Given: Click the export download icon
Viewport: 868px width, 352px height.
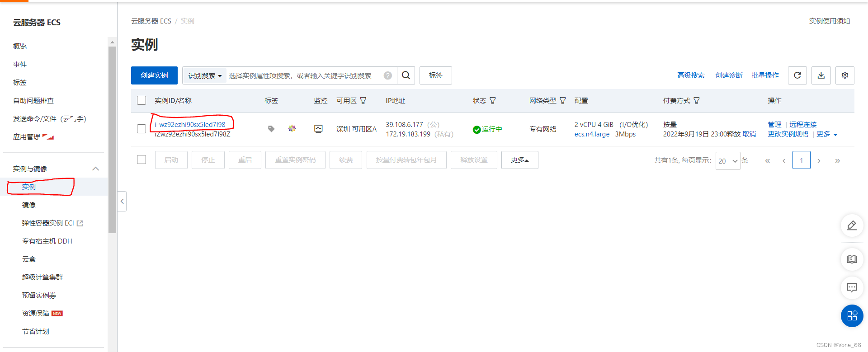Looking at the screenshot, I should 821,75.
